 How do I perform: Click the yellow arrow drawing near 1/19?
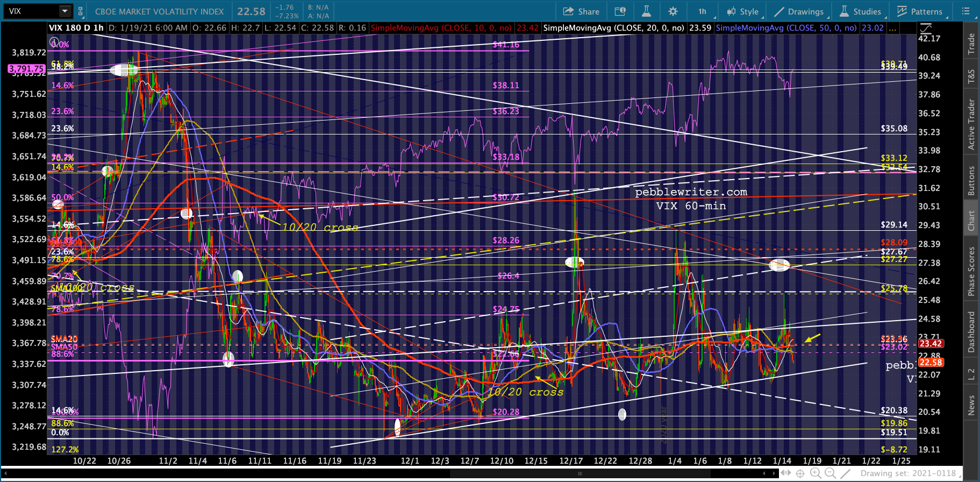click(812, 338)
